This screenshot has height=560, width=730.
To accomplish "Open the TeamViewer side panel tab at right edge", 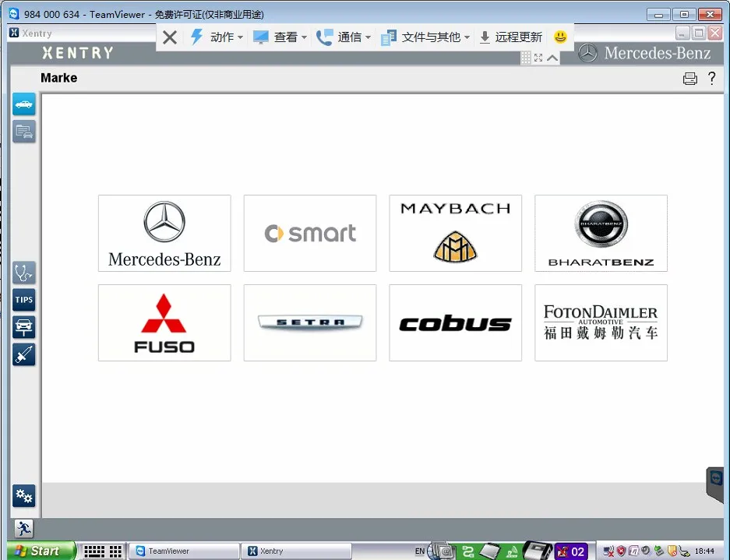I will [715, 484].
